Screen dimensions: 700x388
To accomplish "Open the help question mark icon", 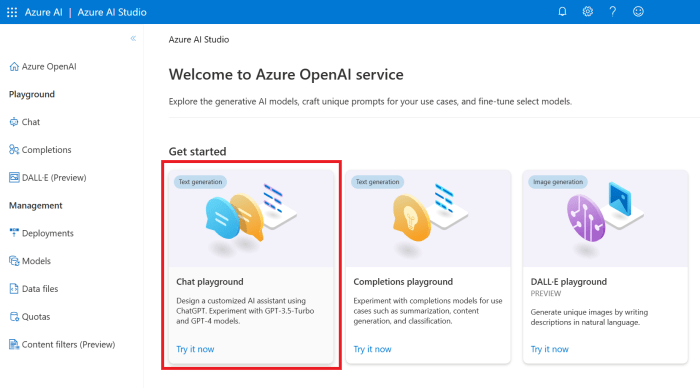I will (x=612, y=12).
